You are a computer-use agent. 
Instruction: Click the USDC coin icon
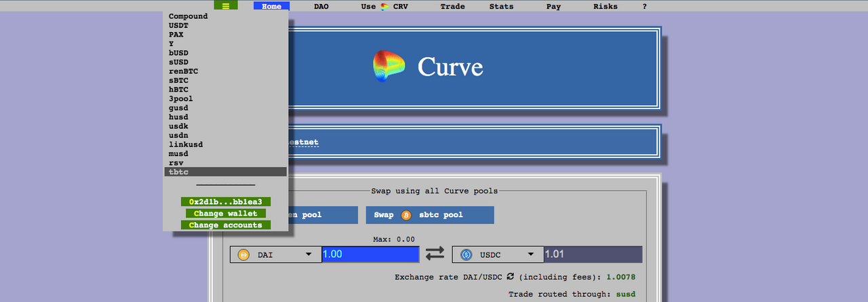[466, 254]
